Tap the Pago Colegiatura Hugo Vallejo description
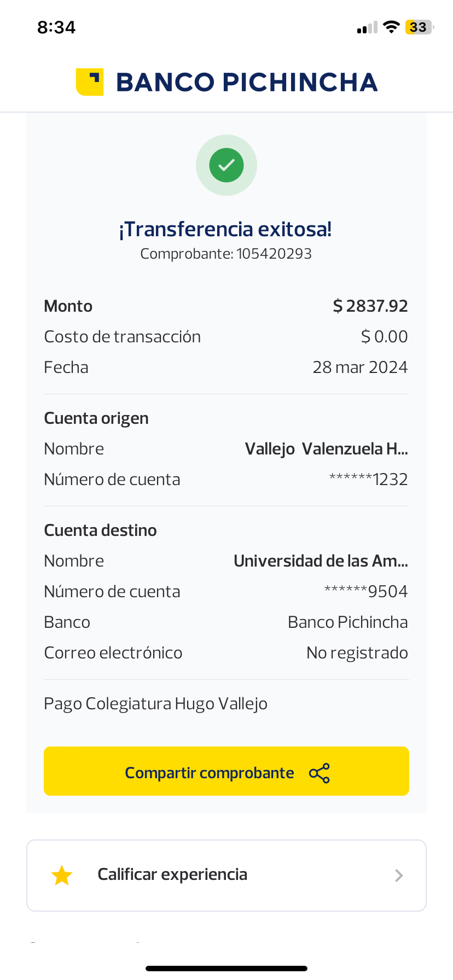453x980 pixels. pyautogui.click(x=155, y=704)
